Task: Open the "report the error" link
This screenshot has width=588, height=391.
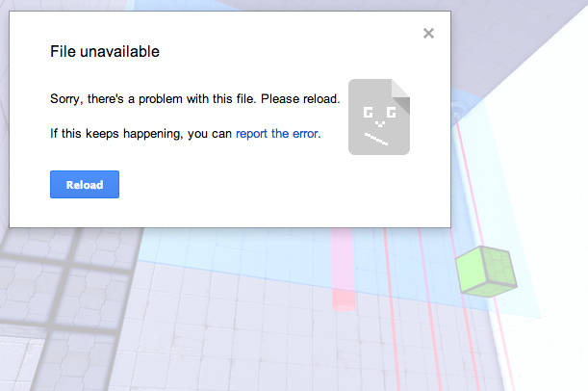Action: coord(277,134)
